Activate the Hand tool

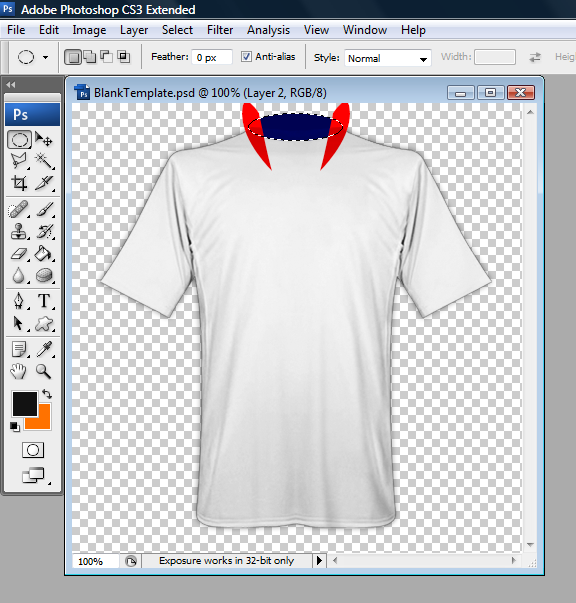click(x=19, y=371)
